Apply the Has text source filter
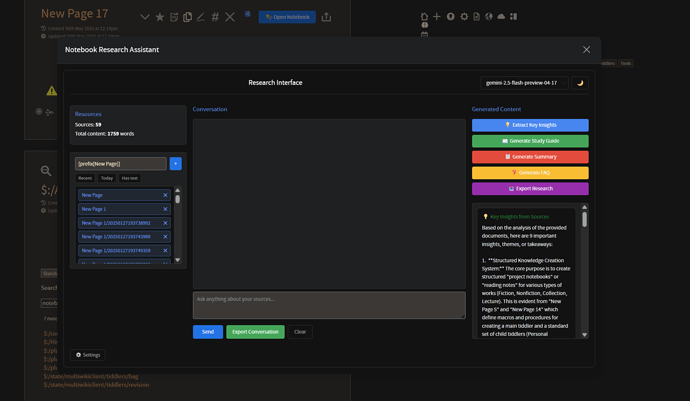Image resolution: width=690 pixels, height=401 pixels. pos(129,178)
